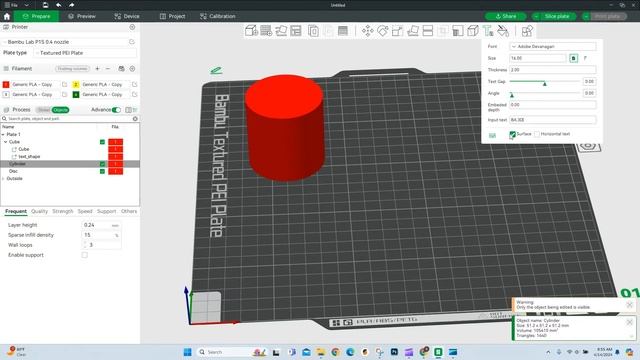Click the Redo arrow icon
Screen dimensions: 640x360
click(x=71, y=5)
